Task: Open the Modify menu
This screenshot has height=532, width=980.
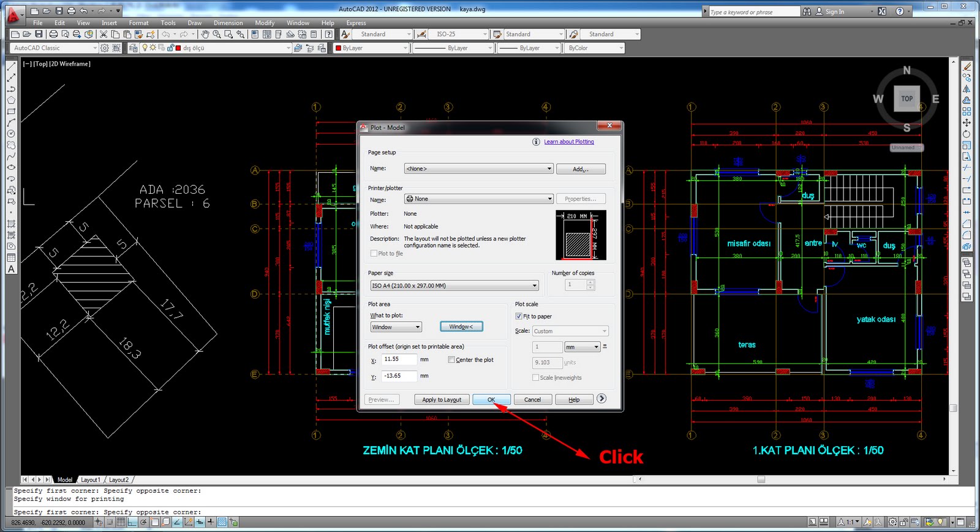Action: pyautogui.click(x=265, y=23)
